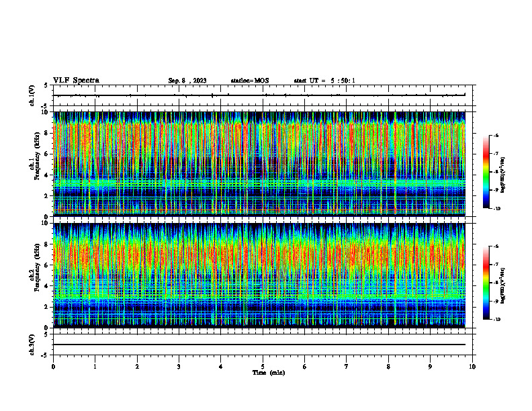Click the "start UT = 5:50:1" text
This screenshot has height=411, width=532.
click(324, 81)
